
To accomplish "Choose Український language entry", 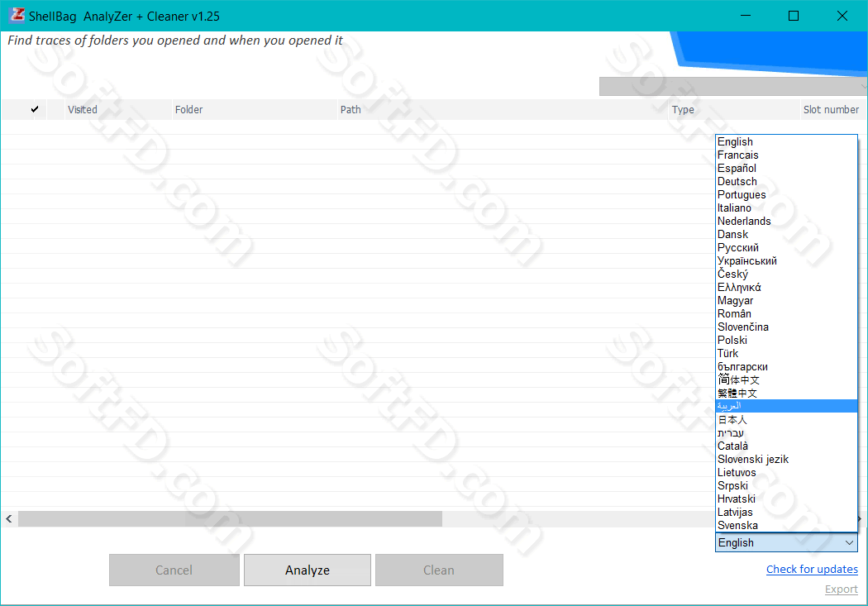I will [x=786, y=260].
